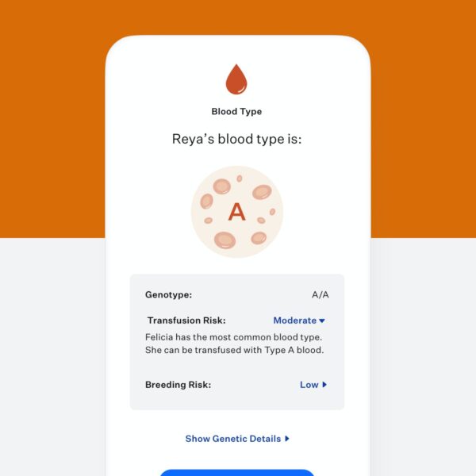This screenshot has height=476, width=476.
Task: Open Show Genetic Details
Action: 237,439
